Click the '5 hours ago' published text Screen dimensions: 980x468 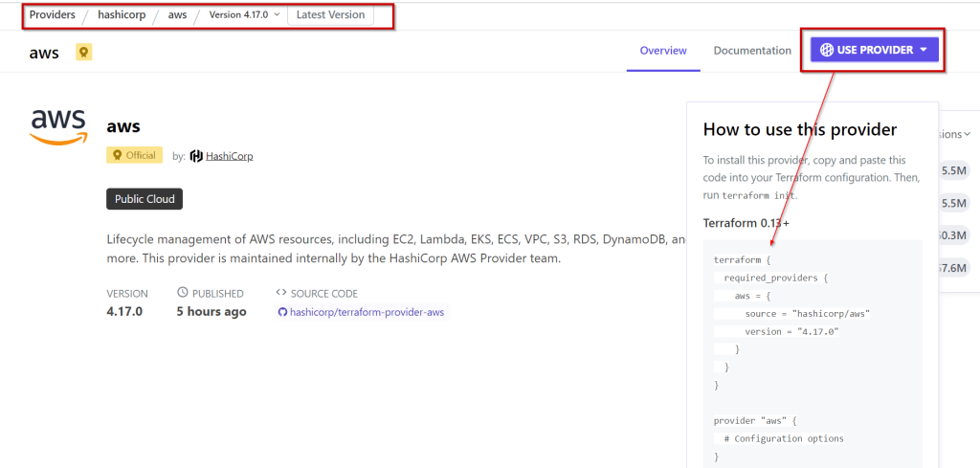pyautogui.click(x=212, y=311)
